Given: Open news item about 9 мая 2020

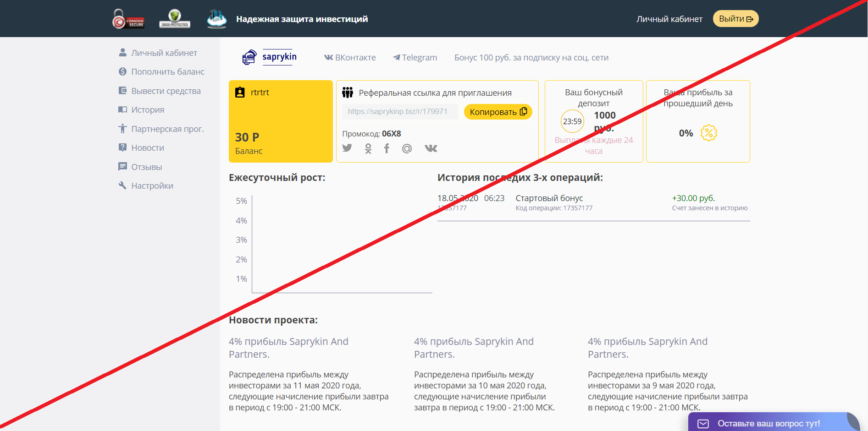Looking at the screenshot, I should tap(668, 374).
